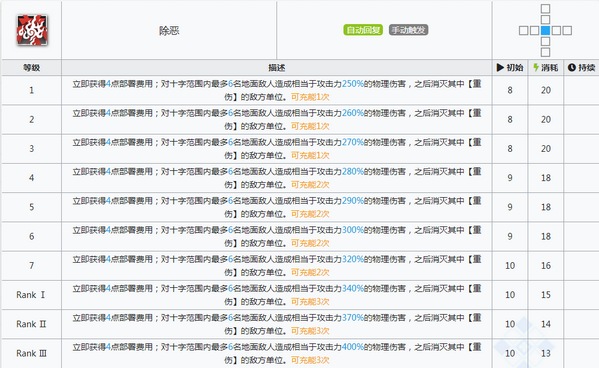The height and width of the screenshot is (368, 599).
Task: Click the 300% value in level 6 description
Action: click(x=353, y=230)
